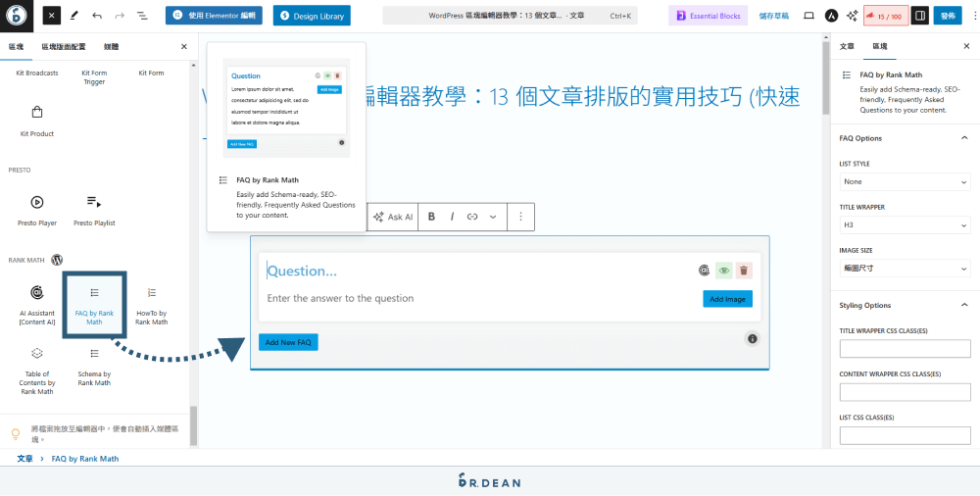This screenshot has height=496, width=980.
Task: Insert the Kit Form Trigger block
Action: [94, 76]
